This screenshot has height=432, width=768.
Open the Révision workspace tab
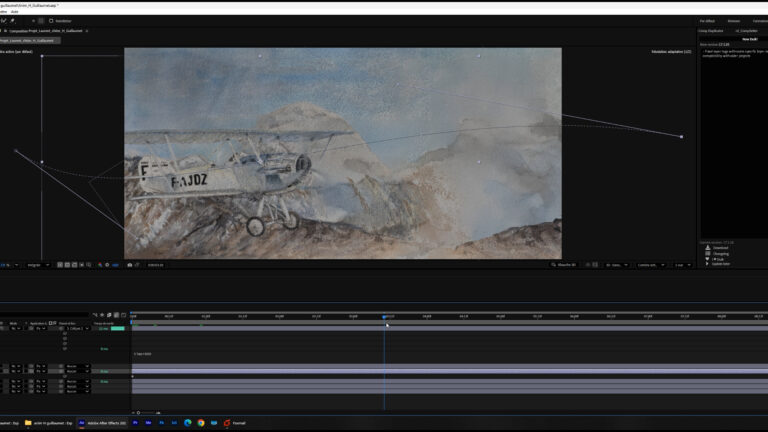(x=734, y=21)
